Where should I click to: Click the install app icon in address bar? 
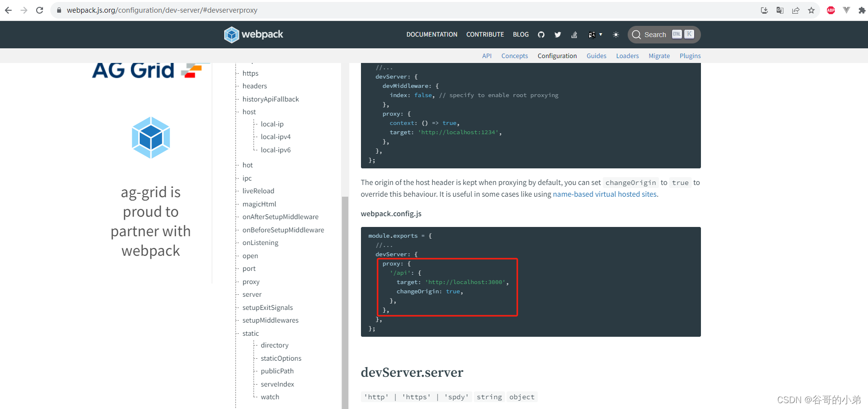pyautogui.click(x=764, y=10)
